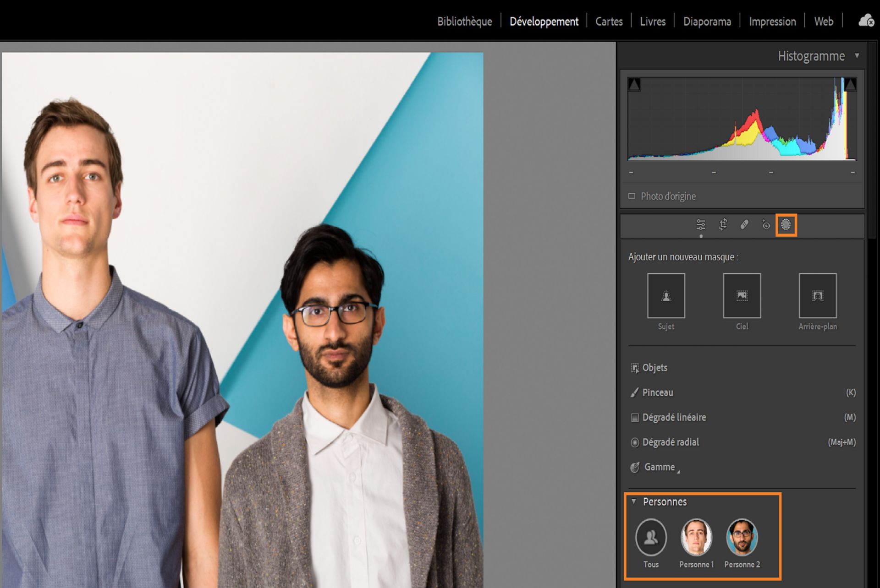Create a Ciel mask

tap(742, 296)
